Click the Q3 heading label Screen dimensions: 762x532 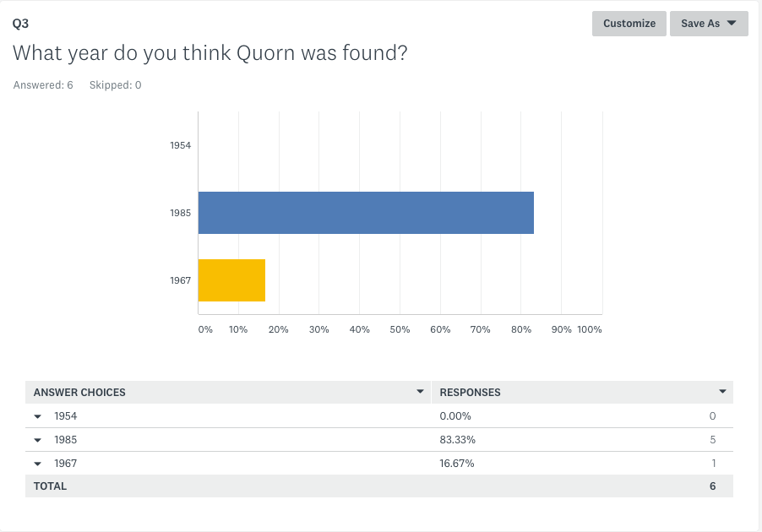pos(19,23)
